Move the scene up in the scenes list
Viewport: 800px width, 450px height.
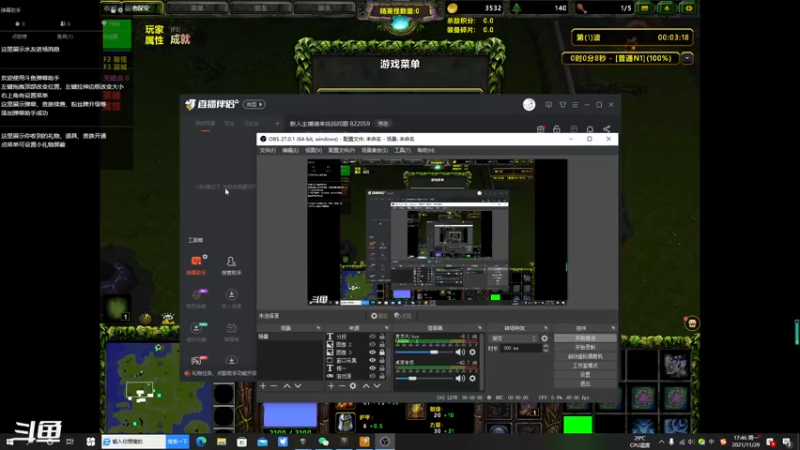point(287,386)
